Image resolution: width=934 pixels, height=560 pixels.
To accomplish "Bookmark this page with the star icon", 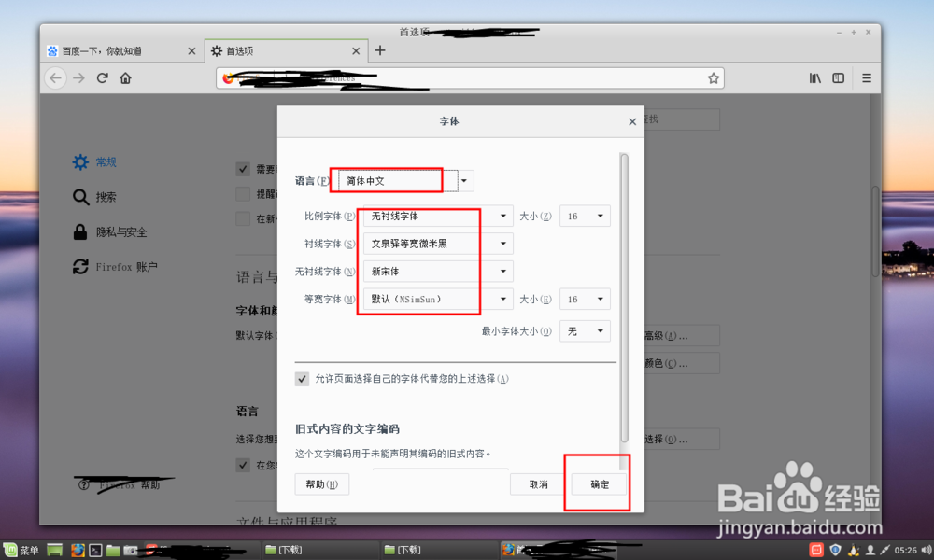I will 714,78.
